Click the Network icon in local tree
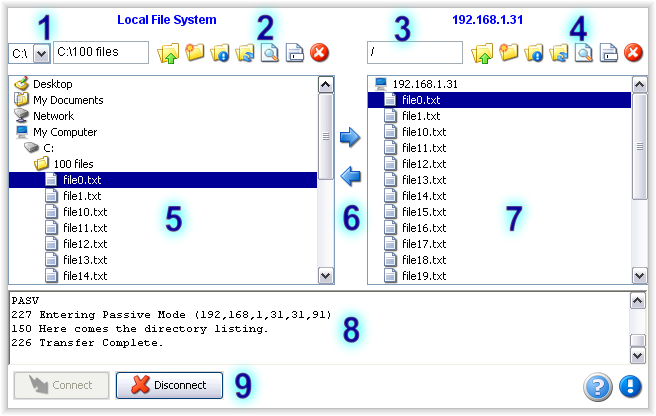The height and width of the screenshot is (416, 656). [x=21, y=116]
